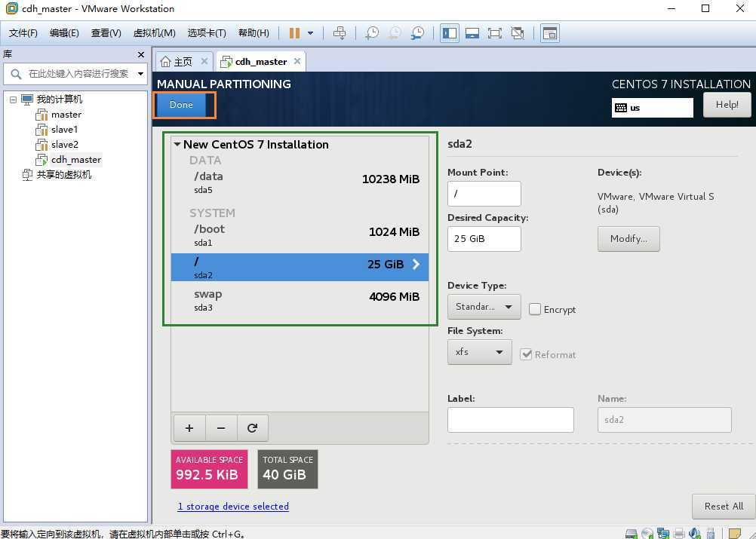Open the 查看(V) menu

106,32
